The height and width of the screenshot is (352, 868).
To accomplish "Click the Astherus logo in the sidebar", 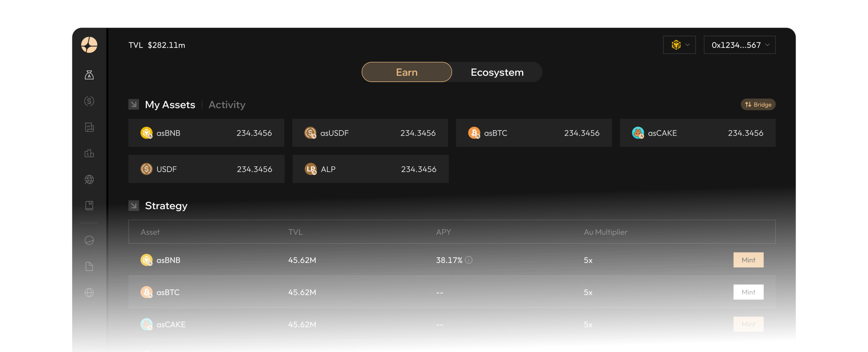I will [89, 45].
